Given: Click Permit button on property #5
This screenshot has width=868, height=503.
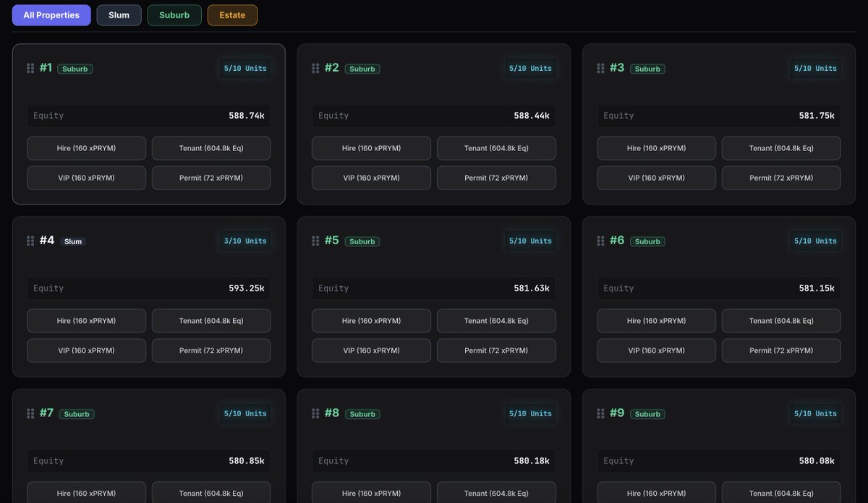Looking at the screenshot, I should 496,351.
